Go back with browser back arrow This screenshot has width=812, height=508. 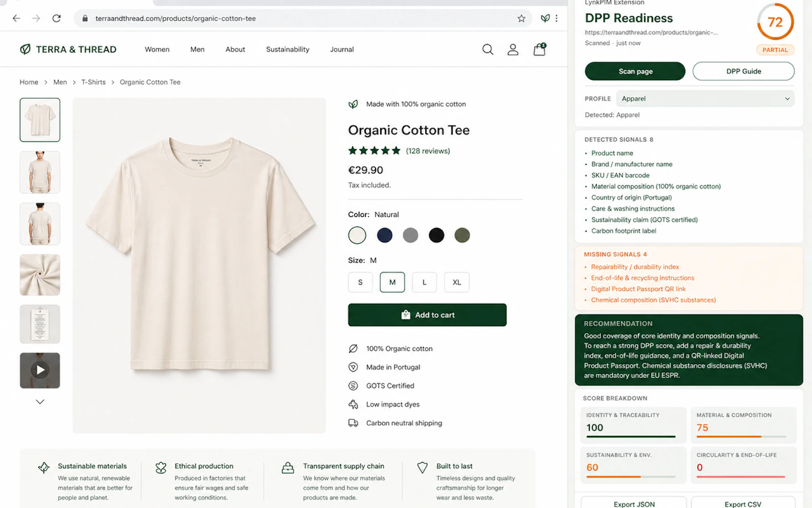click(x=16, y=18)
